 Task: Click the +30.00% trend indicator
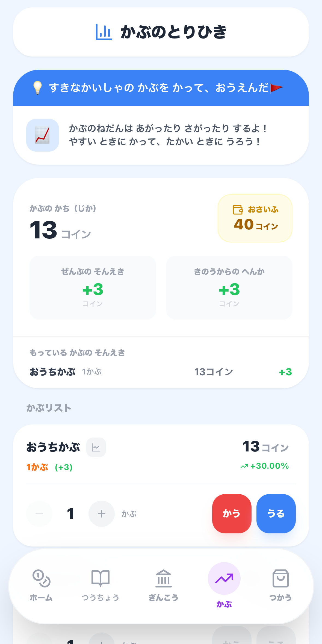264,466
